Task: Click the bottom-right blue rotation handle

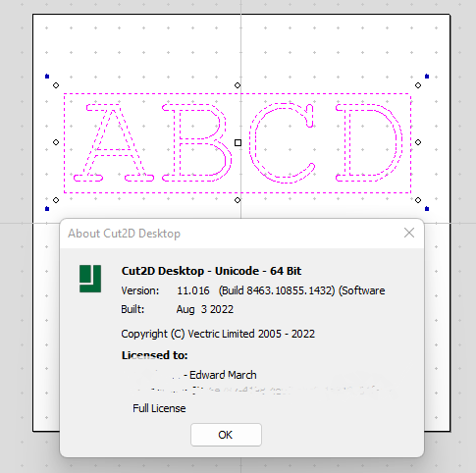Action: [x=427, y=209]
